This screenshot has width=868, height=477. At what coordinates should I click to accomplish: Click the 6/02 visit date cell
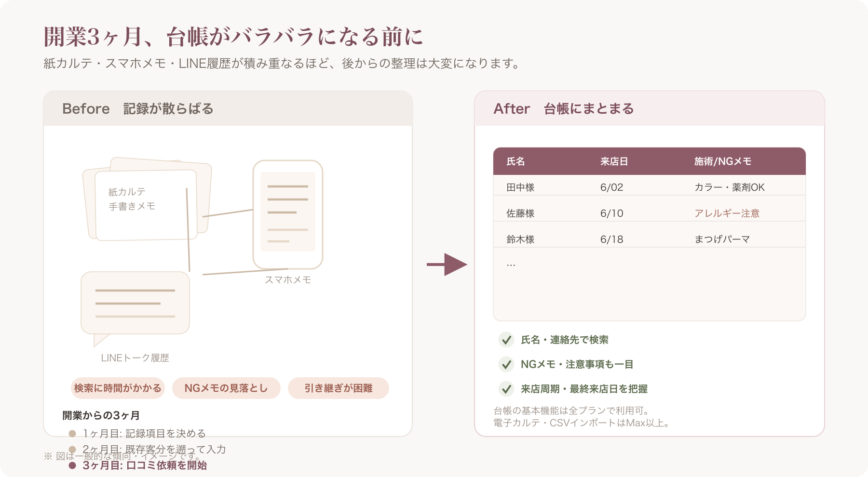(x=612, y=187)
